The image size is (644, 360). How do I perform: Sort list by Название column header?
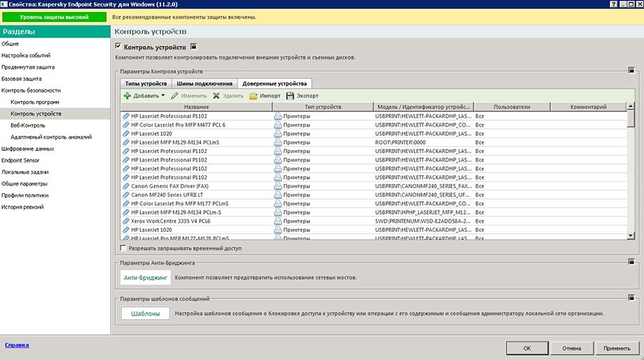tap(196, 107)
